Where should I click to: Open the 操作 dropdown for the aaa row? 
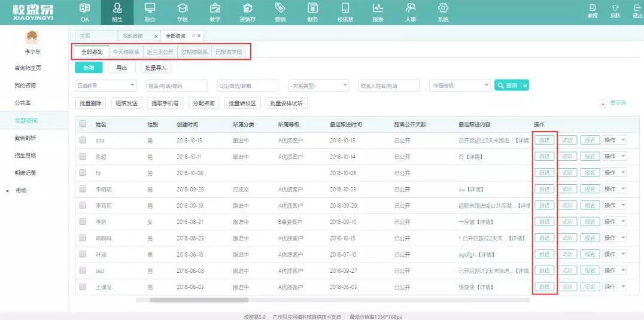pyautogui.click(x=615, y=140)
